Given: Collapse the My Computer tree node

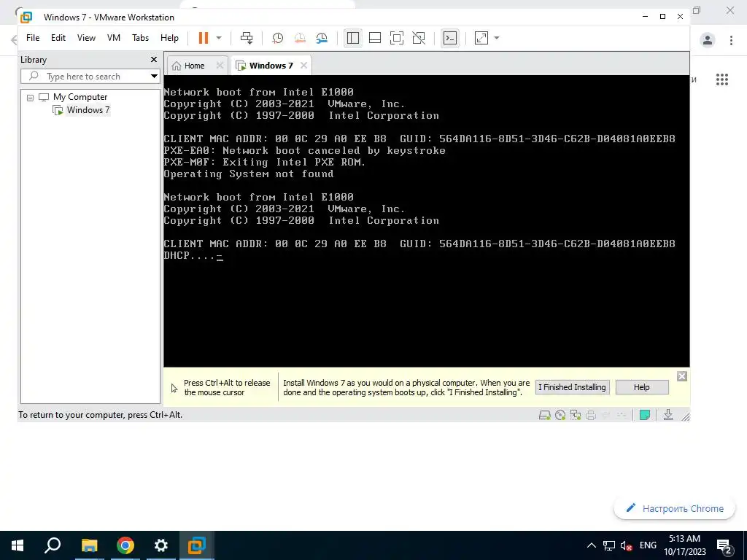Looking at the screenshot, I should pos(30,98).
